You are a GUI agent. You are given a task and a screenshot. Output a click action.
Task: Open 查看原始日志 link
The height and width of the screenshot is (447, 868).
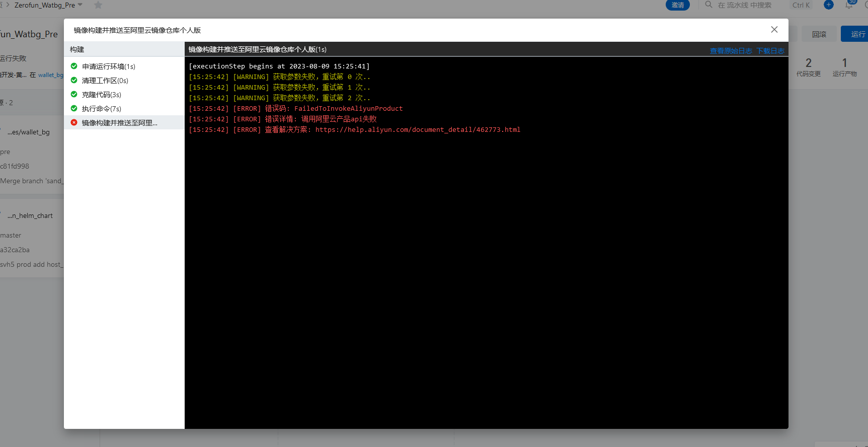731,51
